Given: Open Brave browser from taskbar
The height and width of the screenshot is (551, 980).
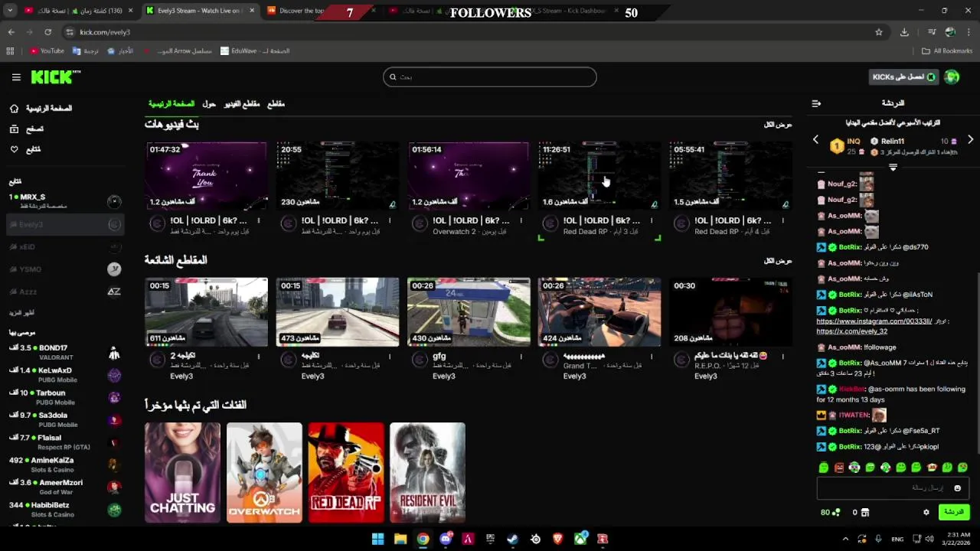Looking at the screenshot, I should (558, 539).
